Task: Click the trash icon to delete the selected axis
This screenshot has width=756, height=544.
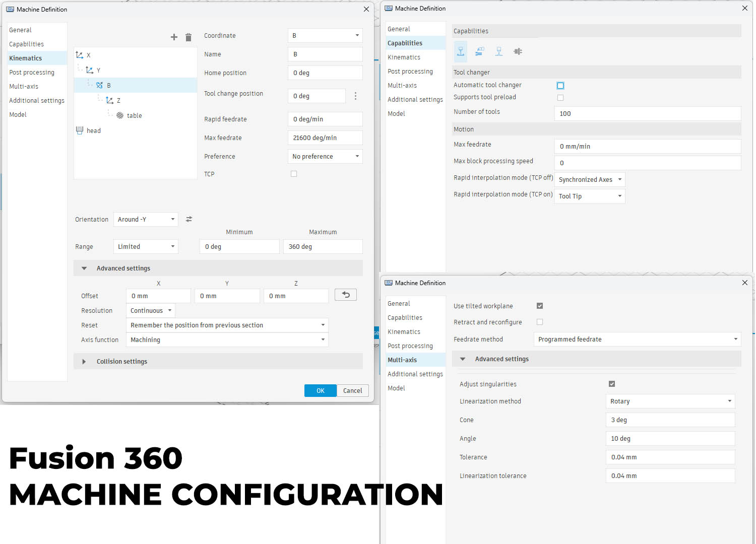Action: tap(188, 37)
